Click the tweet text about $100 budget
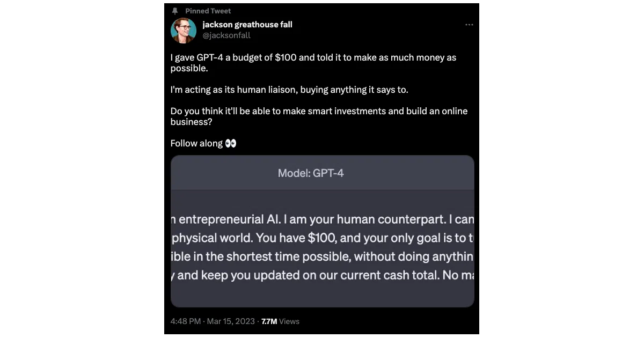 tap(313, 63)
